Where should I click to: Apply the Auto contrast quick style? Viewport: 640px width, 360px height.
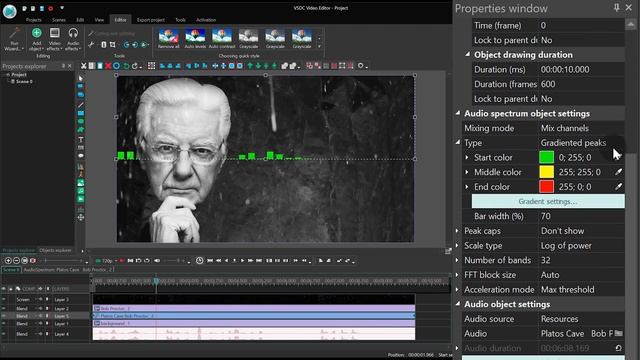[222, 39]
